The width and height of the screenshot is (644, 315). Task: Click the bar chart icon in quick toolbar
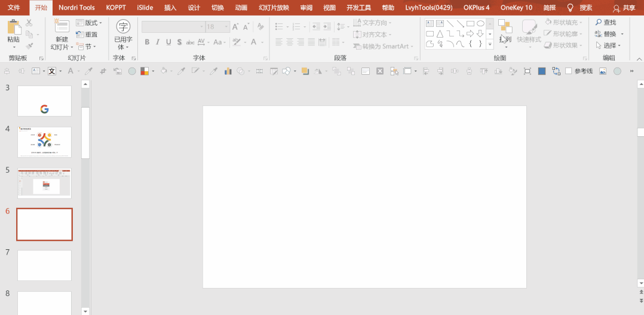click(x=228, y=71)
